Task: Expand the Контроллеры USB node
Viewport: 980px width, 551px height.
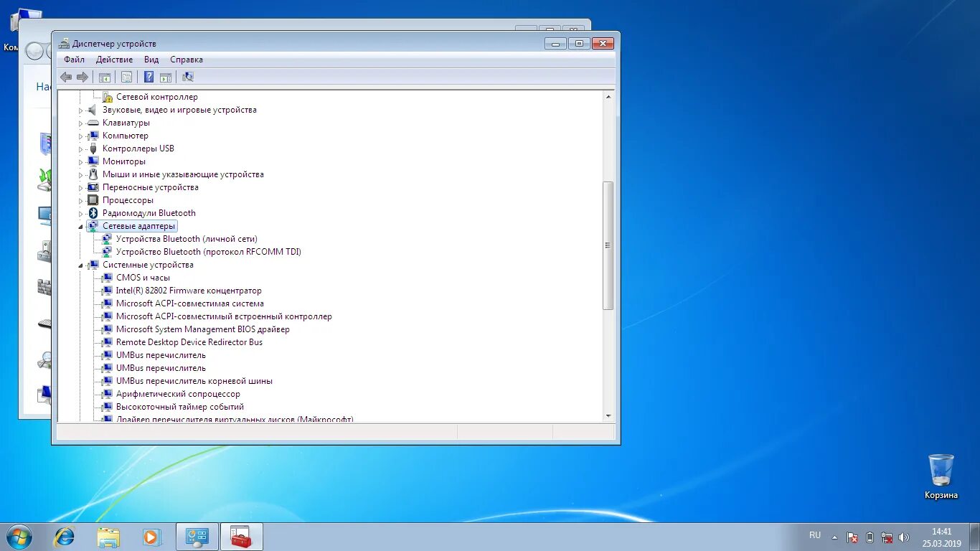Action: [x=81, y=149]
